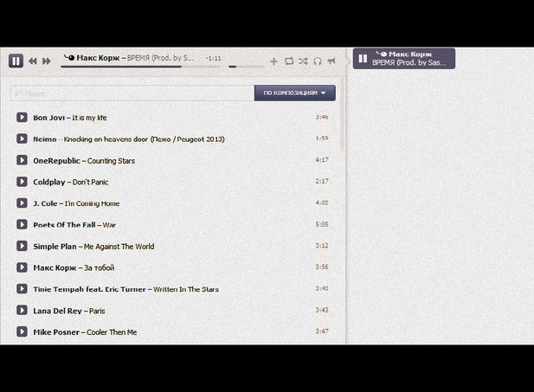Click the 'Cooler Then Me' song title
Viewport: 534px width, 392px height.
pos(112,332)
